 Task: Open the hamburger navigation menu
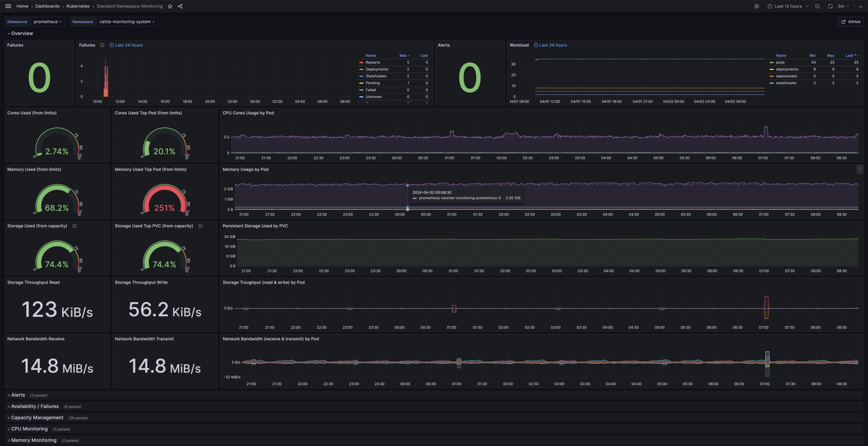click(8, 6)
